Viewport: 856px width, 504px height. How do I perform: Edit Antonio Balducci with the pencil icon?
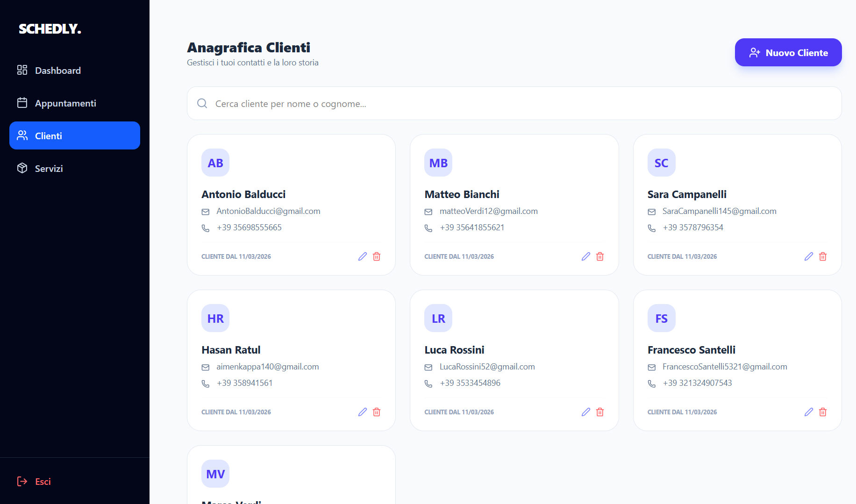(363, 256)
